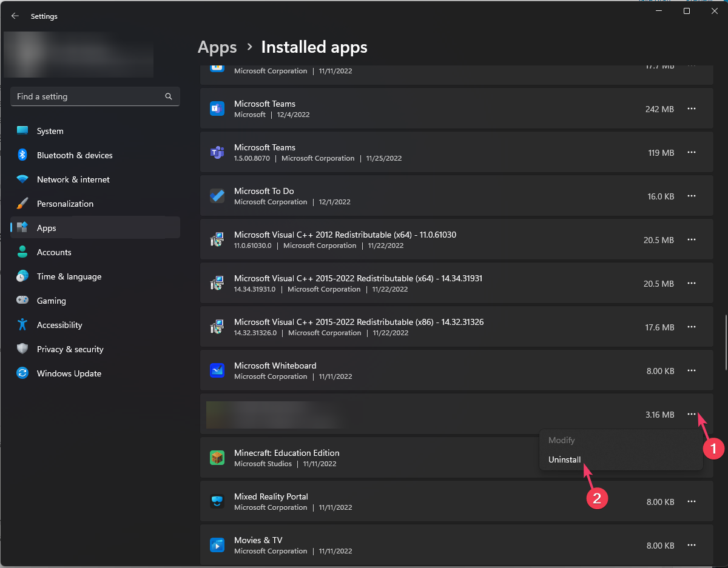Click Microsoft Teams 119 MB app icon
The height and width of the screenshot is (568, 728).
point(217,152)
